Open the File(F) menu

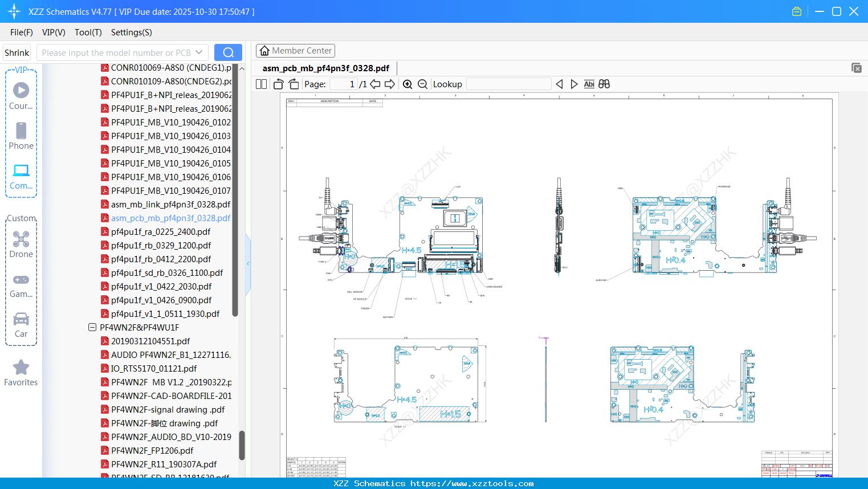(22, 32)
